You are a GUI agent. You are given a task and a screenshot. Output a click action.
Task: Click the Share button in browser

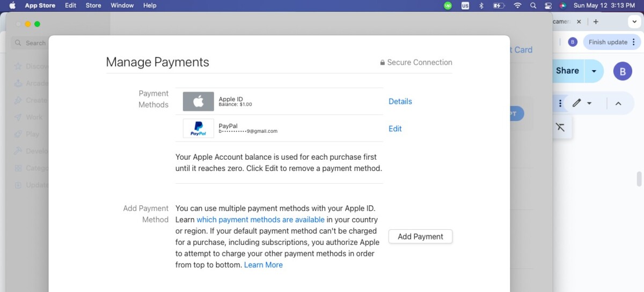(568, 71)
